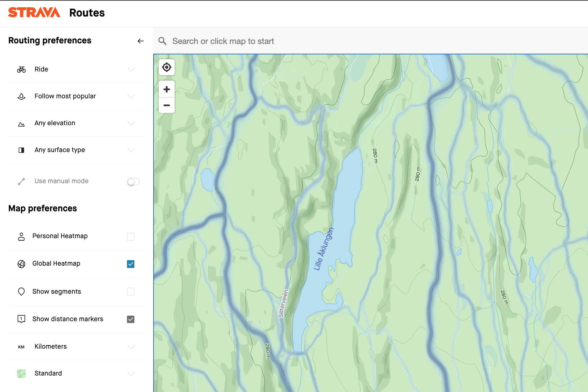Collapse panel with the back arrow
Viewport: 588px width, 392px height.
click(140, 41)
